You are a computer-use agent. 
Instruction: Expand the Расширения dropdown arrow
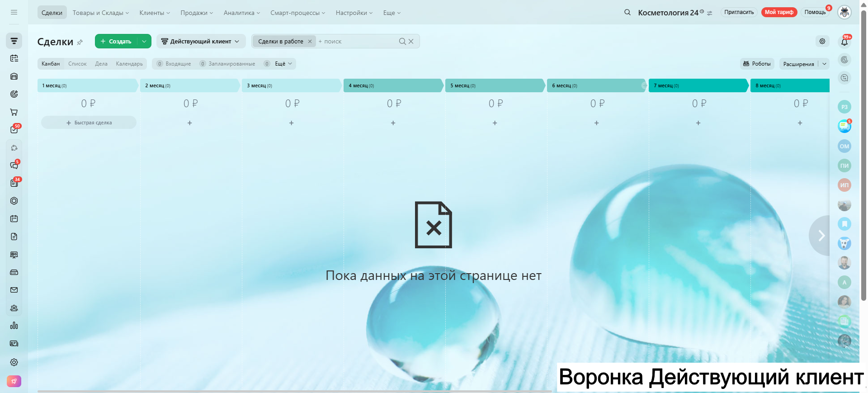click(x=824, y=64)
